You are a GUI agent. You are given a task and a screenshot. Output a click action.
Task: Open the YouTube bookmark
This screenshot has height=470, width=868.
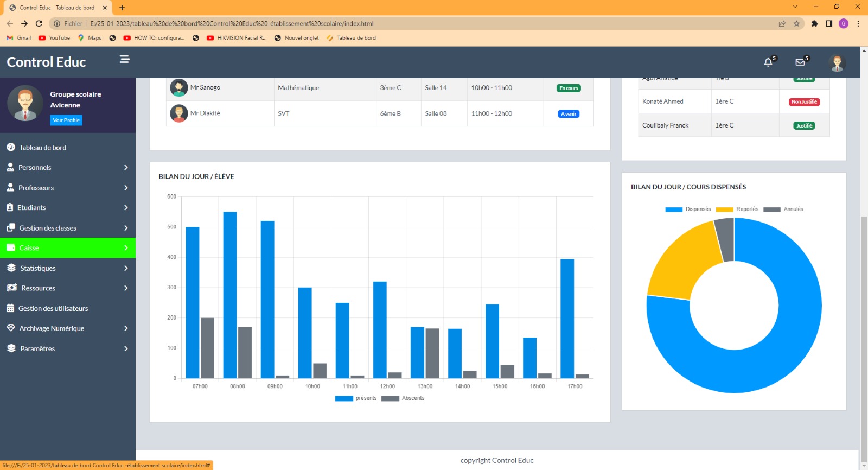[54, 38]
